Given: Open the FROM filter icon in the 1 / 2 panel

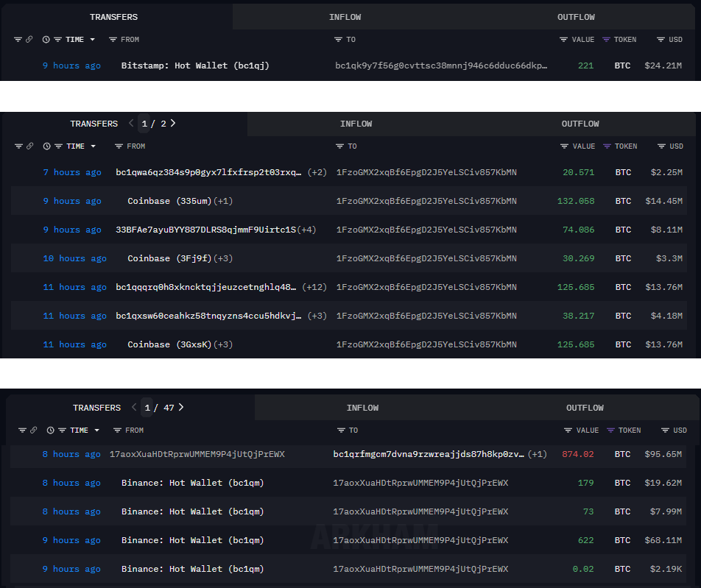Looking at the screenshot, I should click(x=119, y=146).
